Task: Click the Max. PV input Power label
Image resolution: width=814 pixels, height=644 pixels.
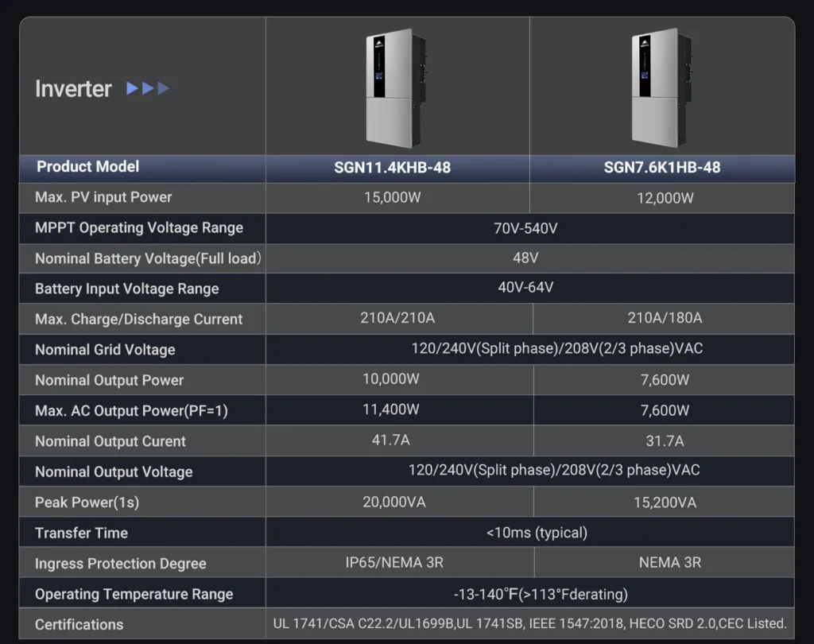Action: (x=103, y=197)
